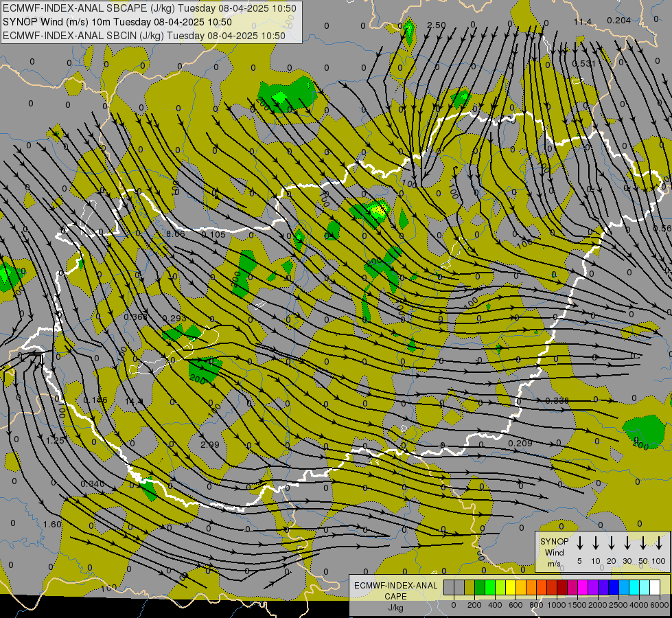Click the '6000' tick label on the colorbar

[660, 605]
